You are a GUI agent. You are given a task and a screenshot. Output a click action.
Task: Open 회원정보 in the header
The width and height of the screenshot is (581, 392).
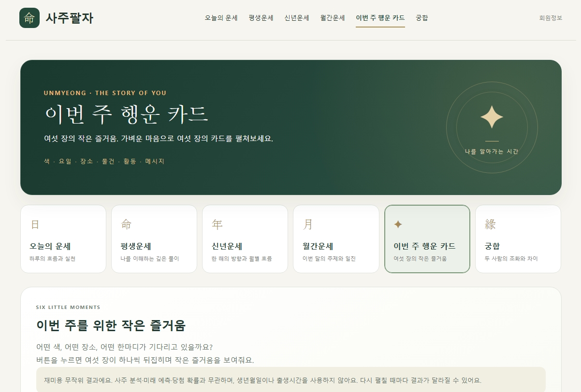coord(551,18)
